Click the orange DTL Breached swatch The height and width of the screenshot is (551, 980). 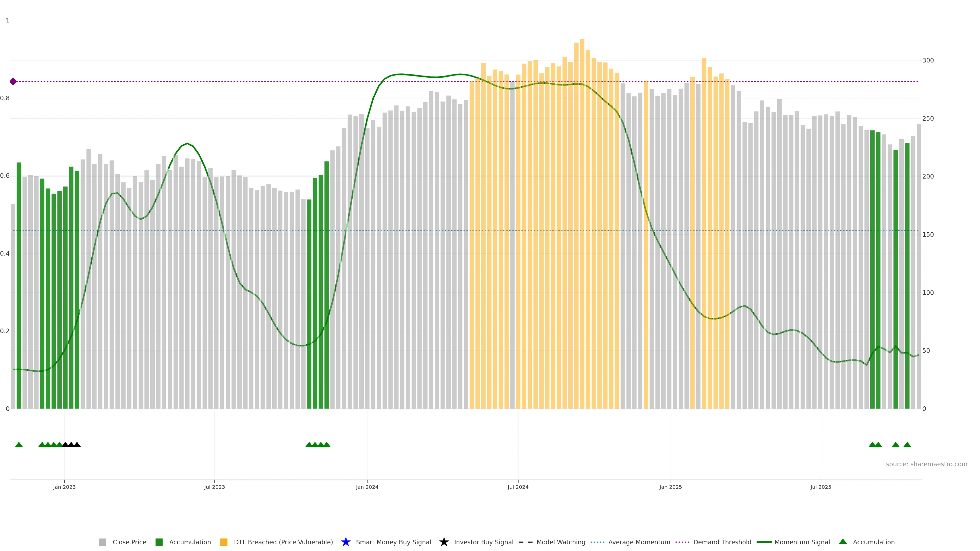(224, 542)
